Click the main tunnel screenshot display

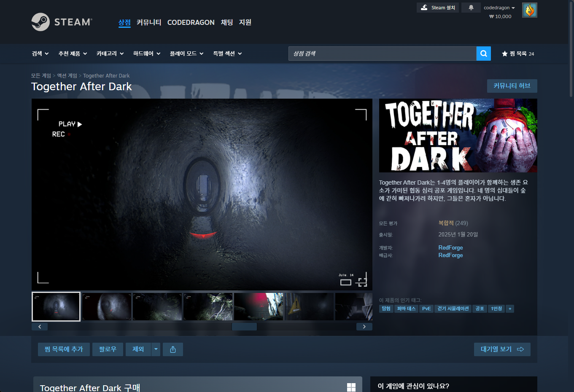[x=202, y=195]
